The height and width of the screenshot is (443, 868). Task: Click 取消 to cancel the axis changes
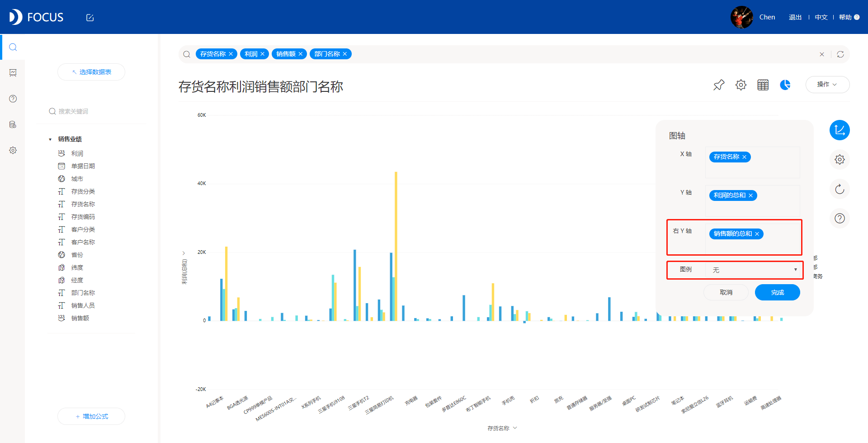click(726, 292)
